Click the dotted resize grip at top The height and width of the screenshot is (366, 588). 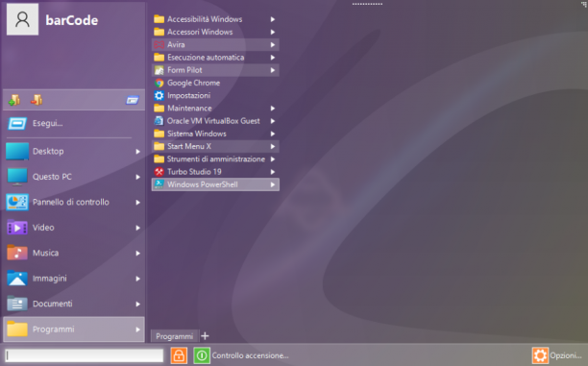coord(367,4)
